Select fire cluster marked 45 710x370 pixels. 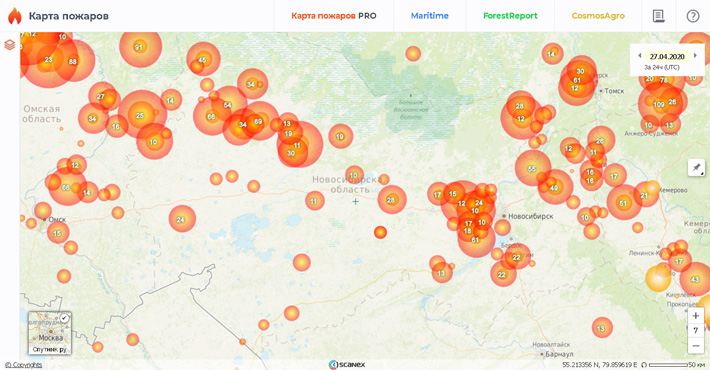click(203, 59)
